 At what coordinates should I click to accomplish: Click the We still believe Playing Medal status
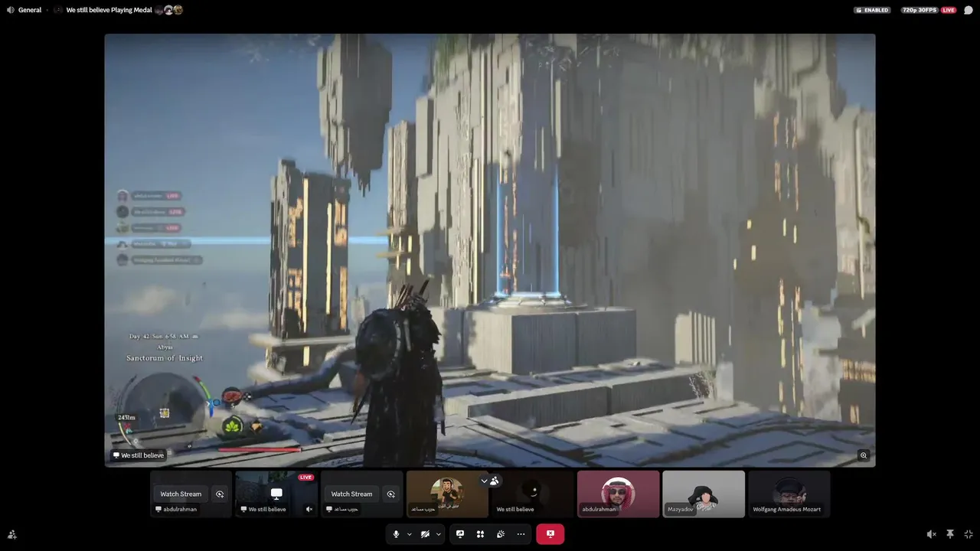[x=109, y=10]
